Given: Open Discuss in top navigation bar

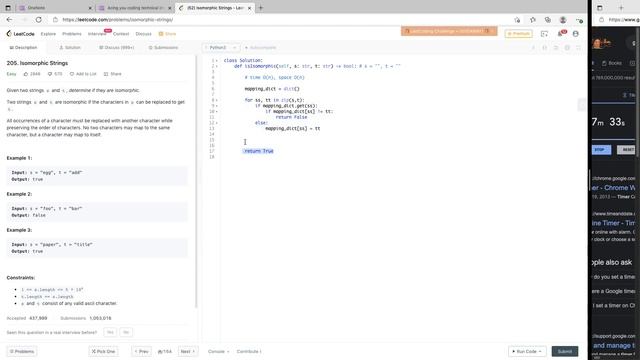Looking at the screenshot, I should 143,34.
